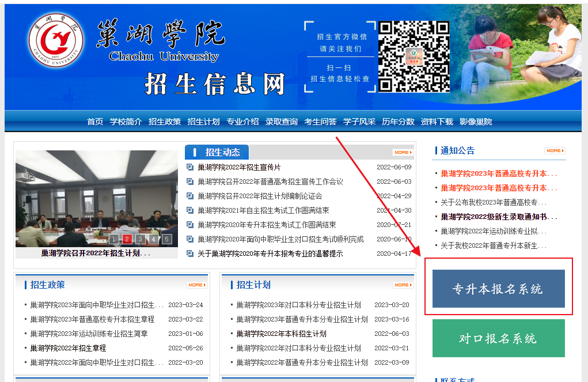The image size is (588, 382).
Task: Open 巢湖学院2022年招生宣传片 news link
Action: coord(239,167)
